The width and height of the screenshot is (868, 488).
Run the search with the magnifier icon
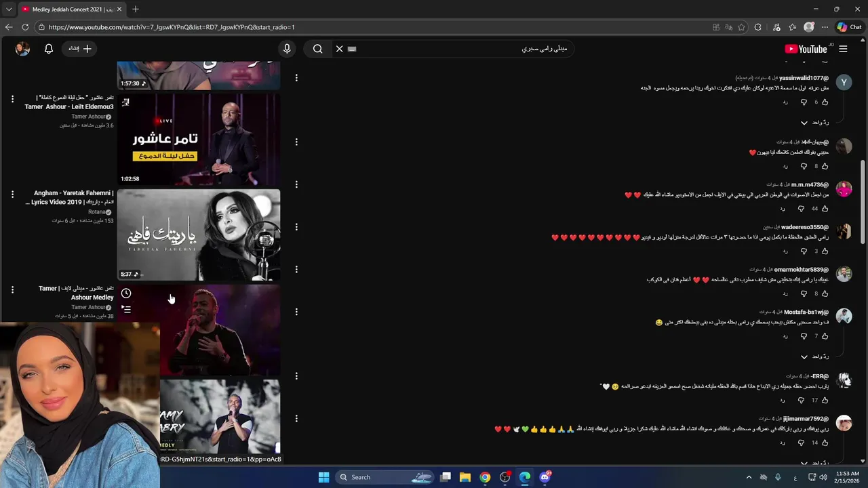[x=317, y=49]
